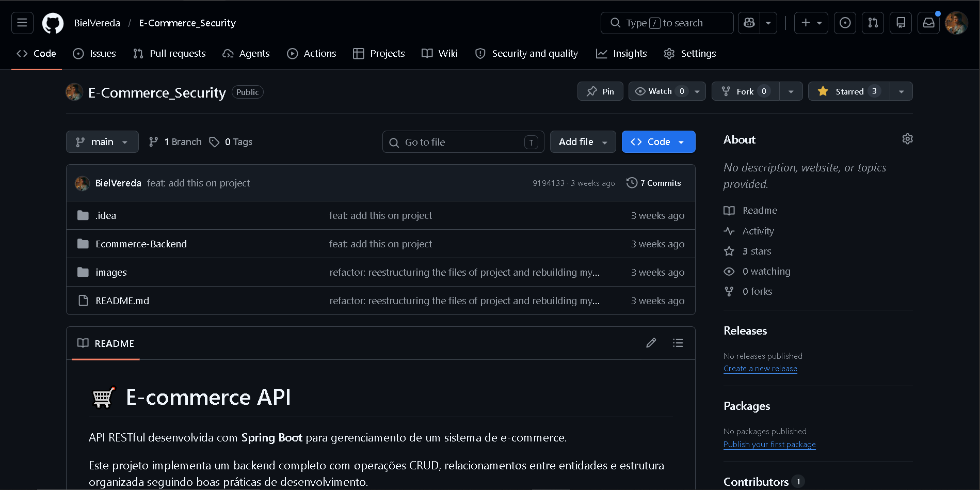Screen dimensions: 980x490
Task: Open the Readme link in About
Action: 751,211
